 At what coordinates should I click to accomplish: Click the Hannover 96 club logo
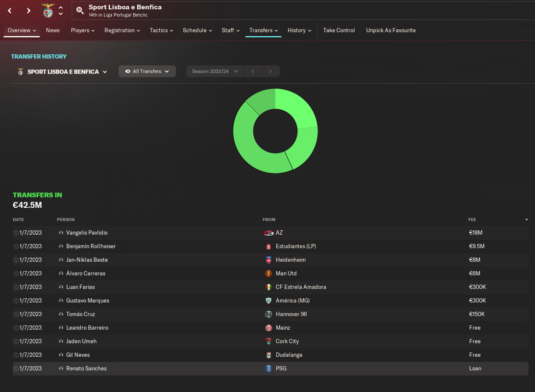[268, 314]
